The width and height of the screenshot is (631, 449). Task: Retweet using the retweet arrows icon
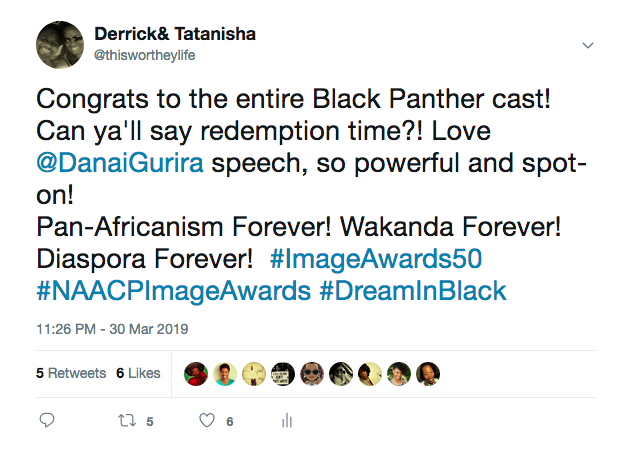[127, 421]
